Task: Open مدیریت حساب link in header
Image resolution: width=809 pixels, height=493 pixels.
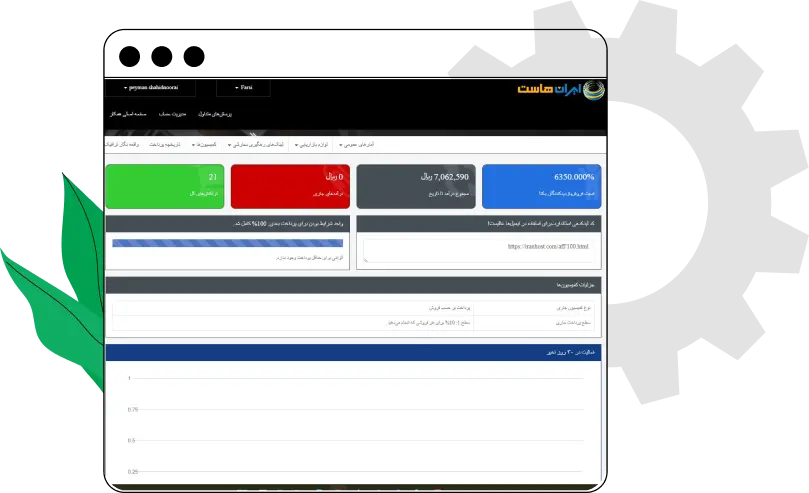Action: coord(172,114)
